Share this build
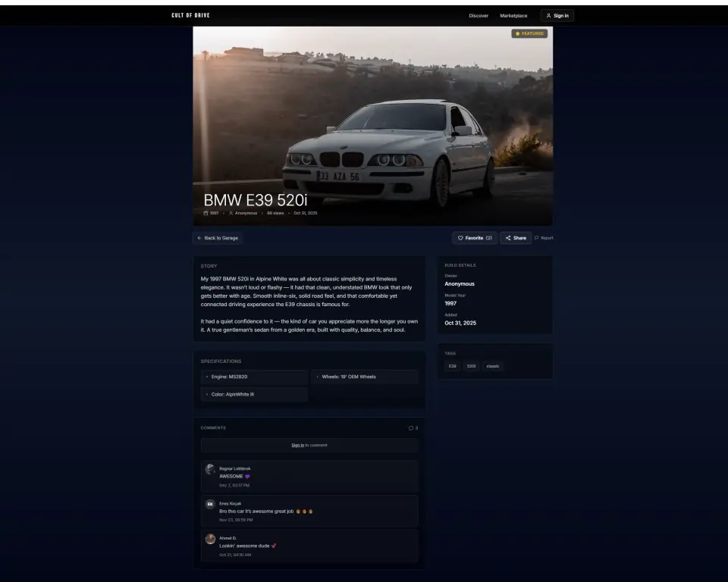The image size is (728, 582). pos(516,238)
